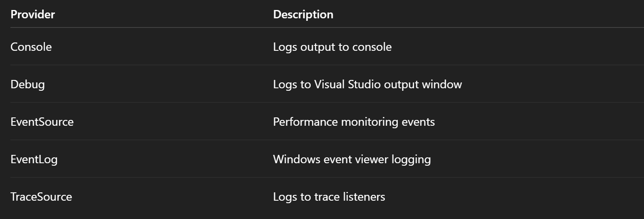Click the 'Windows event viewer logging' description
Screen dimensions: 644x219
point(352,159)
